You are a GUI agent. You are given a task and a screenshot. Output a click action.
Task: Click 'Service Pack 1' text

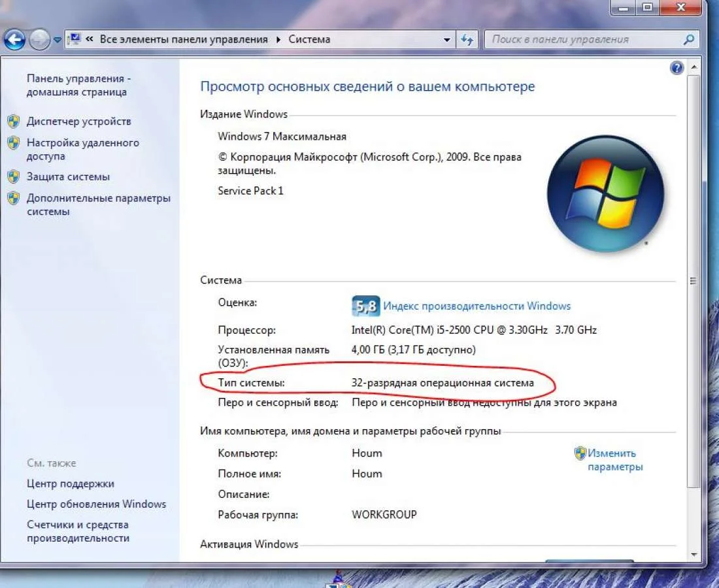251,191
